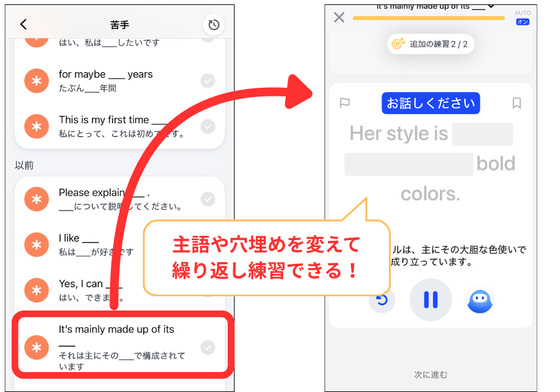
Task: Tap the star icon beside 'I like ___'
Action: 37,245
